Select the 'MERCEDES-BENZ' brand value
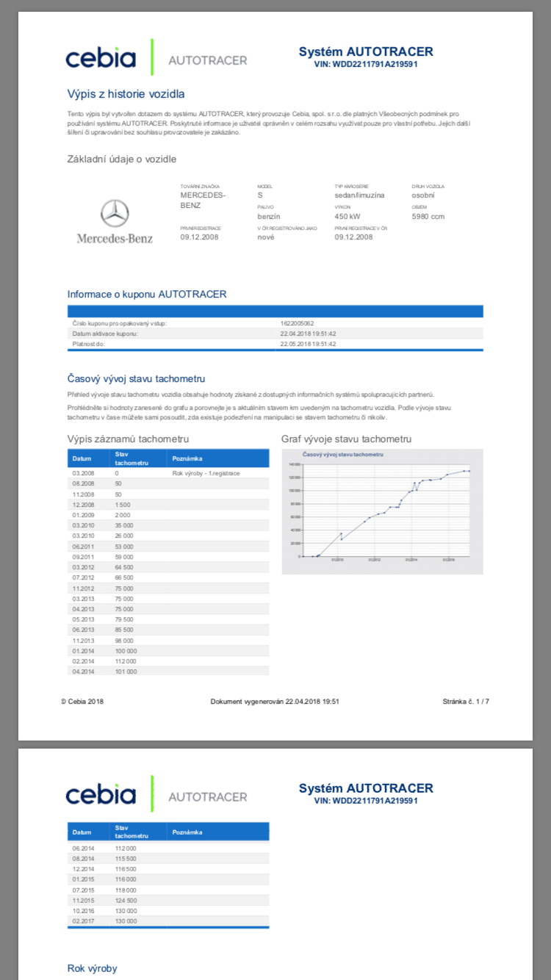 (204, 201)
